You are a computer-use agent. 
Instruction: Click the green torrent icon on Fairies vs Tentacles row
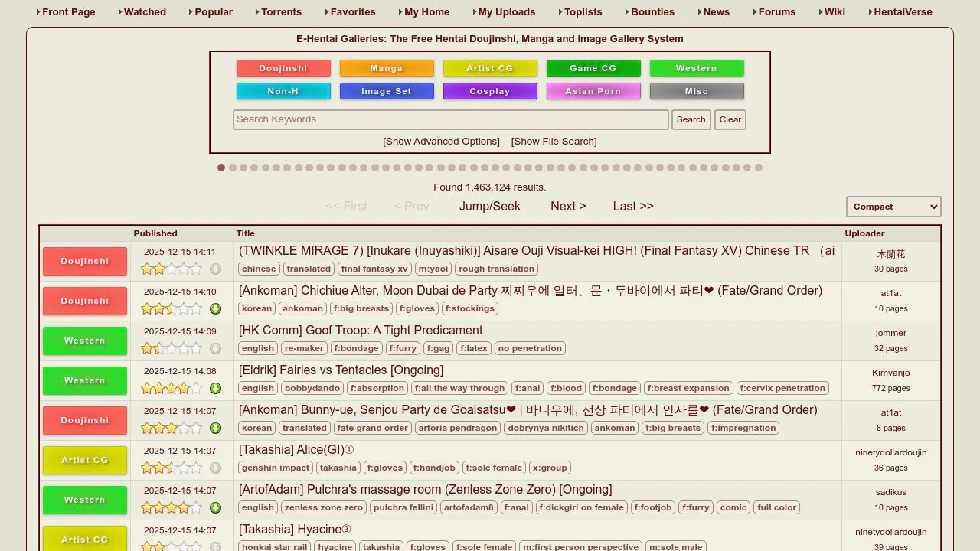click(216, 388)
